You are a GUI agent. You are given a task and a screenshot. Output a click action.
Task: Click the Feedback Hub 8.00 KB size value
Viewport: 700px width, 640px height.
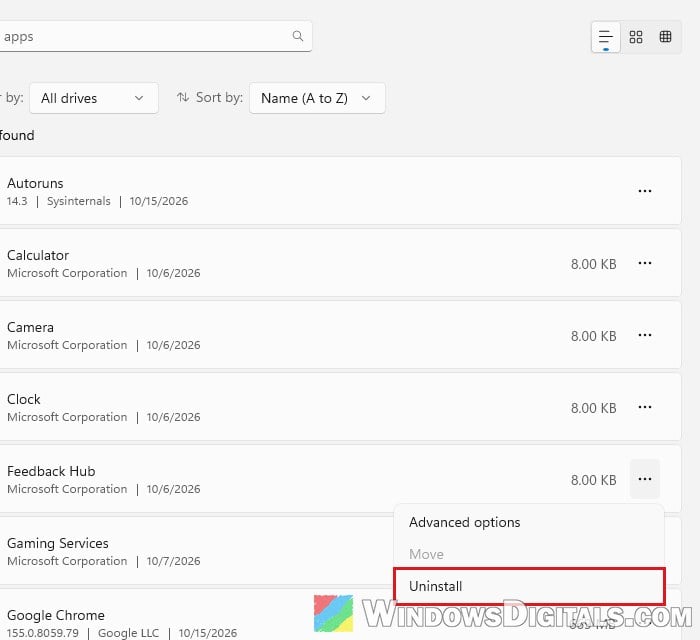point(593,480)
